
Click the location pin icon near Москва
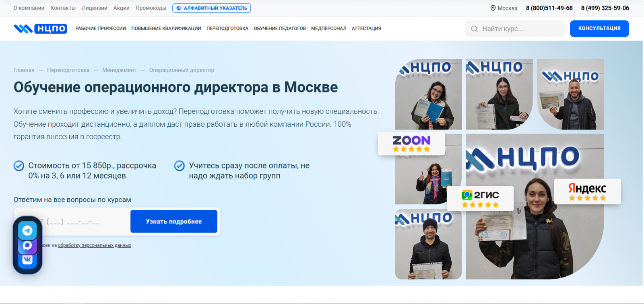(x=493, y=8)
